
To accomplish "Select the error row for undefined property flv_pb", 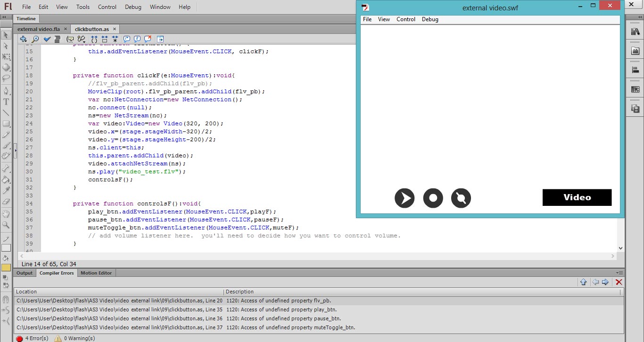I will pyautogui.click(x=318, y=301).
